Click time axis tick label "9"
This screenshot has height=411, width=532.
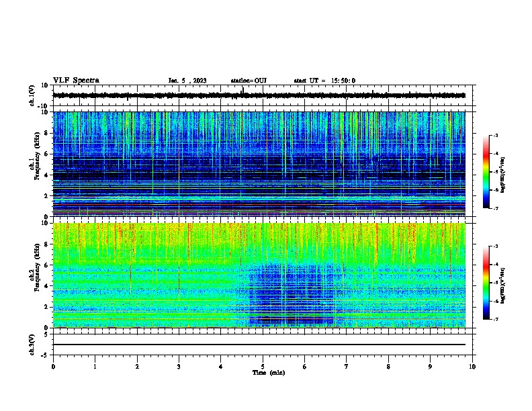[430, 367]
